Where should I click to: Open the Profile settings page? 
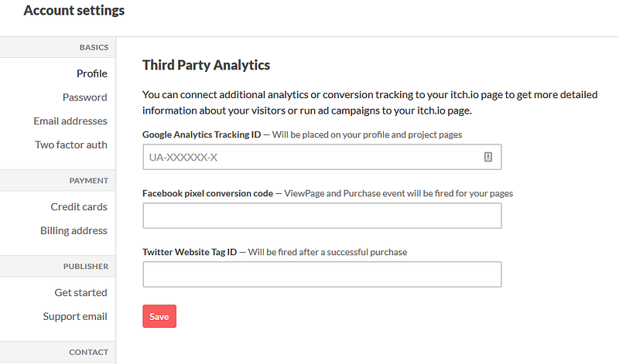tap(91, 74)
